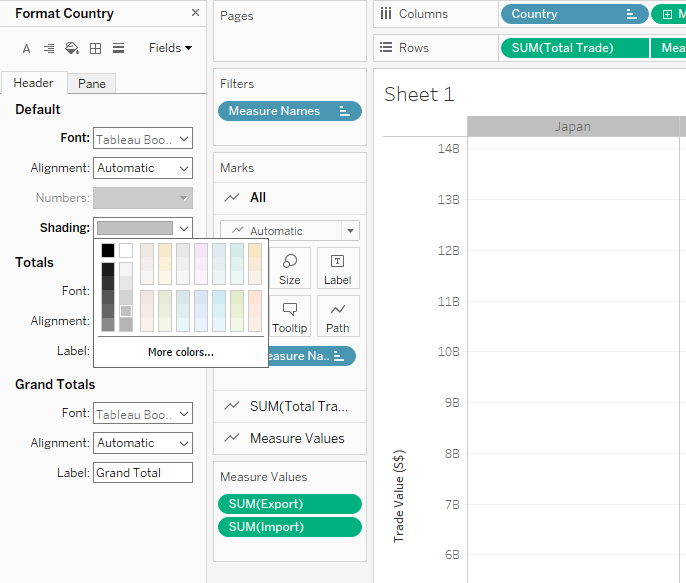Viewport: 686px width, 583px height.
Task: Click the Size button in Marks card
Action: tap(290, 268)
